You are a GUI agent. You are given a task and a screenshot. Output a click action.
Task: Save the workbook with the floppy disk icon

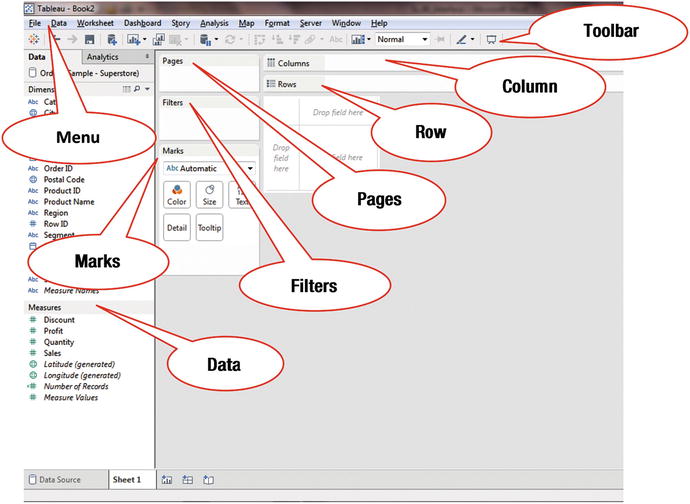click(89, 40)
